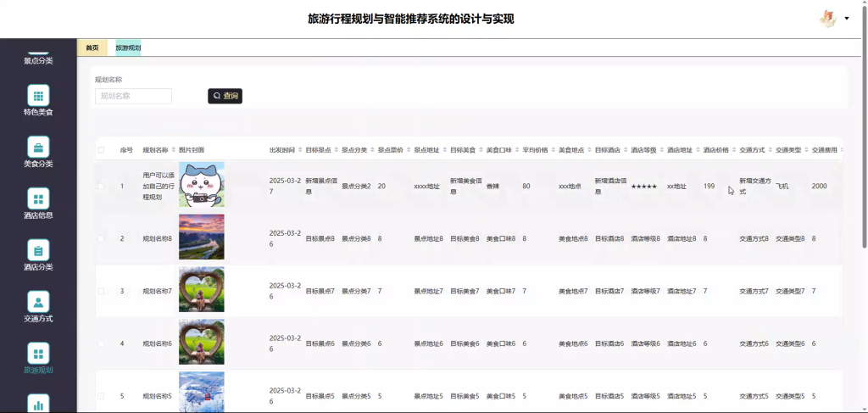Click the 新增景点信息 cell in row 1

click(321, 186)
